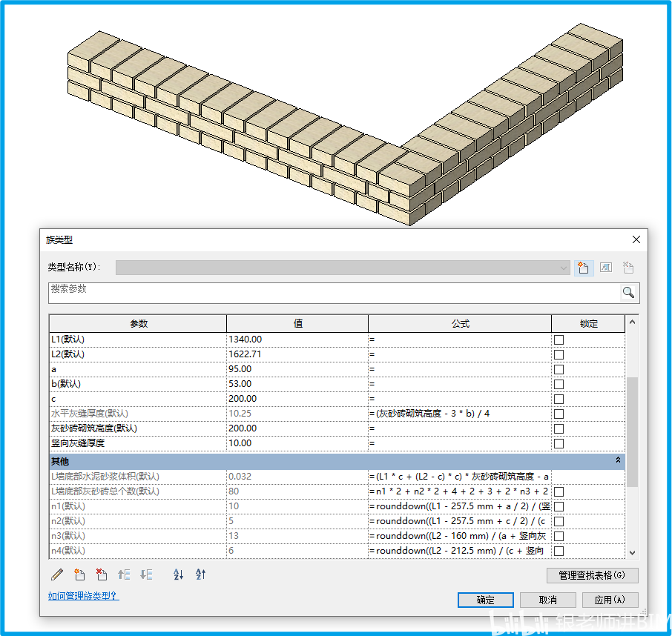The image size is (672, 636).
Task: Click the New Type icon
Action: coord(584,268)
